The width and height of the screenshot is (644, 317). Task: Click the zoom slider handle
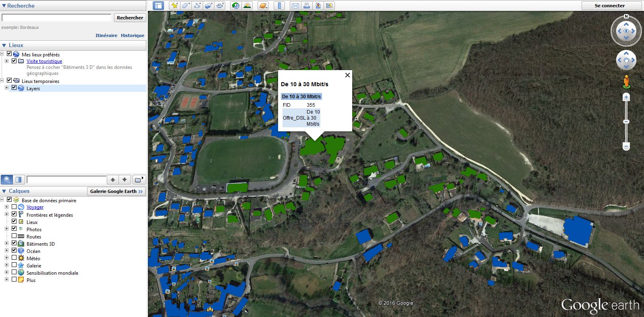coord(626,122)
